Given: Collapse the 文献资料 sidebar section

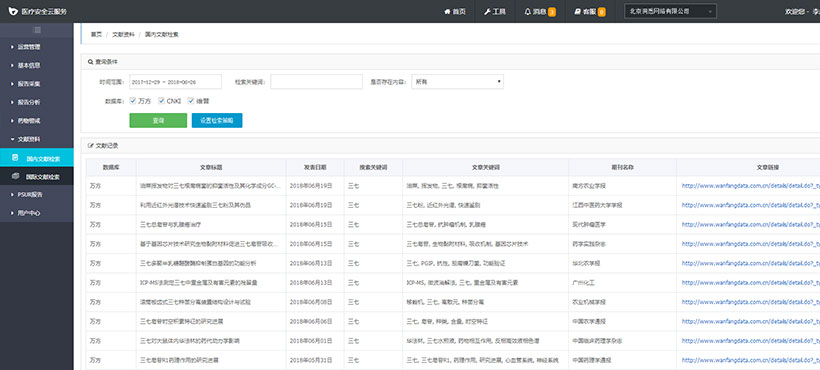Looking at the screenshot, I should coord(37,140).
